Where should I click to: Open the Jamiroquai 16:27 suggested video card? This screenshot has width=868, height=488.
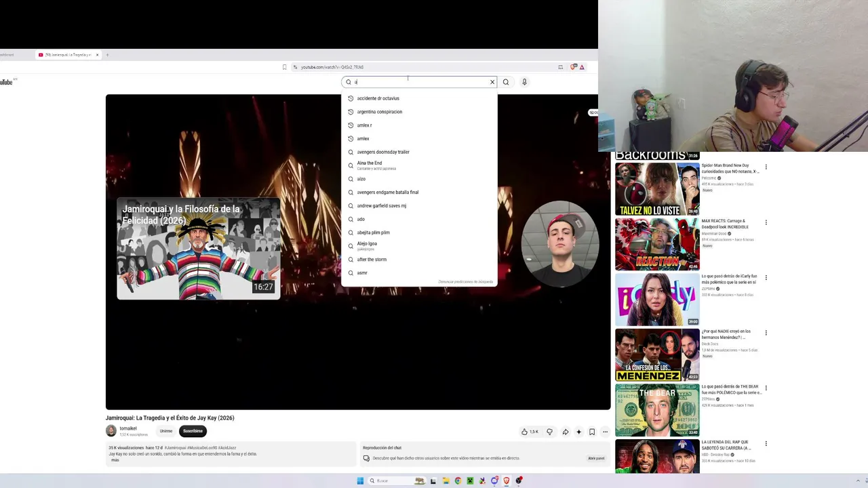click(199, 249)
